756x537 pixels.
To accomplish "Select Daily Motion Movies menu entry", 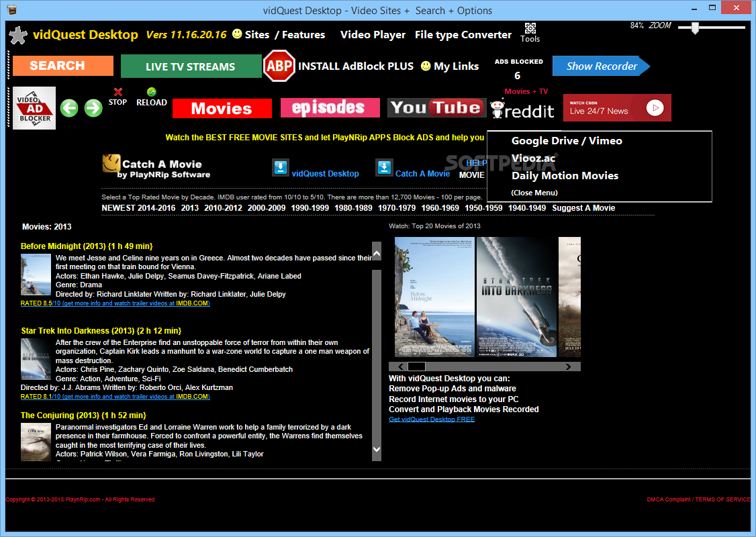I will (565, 175).
